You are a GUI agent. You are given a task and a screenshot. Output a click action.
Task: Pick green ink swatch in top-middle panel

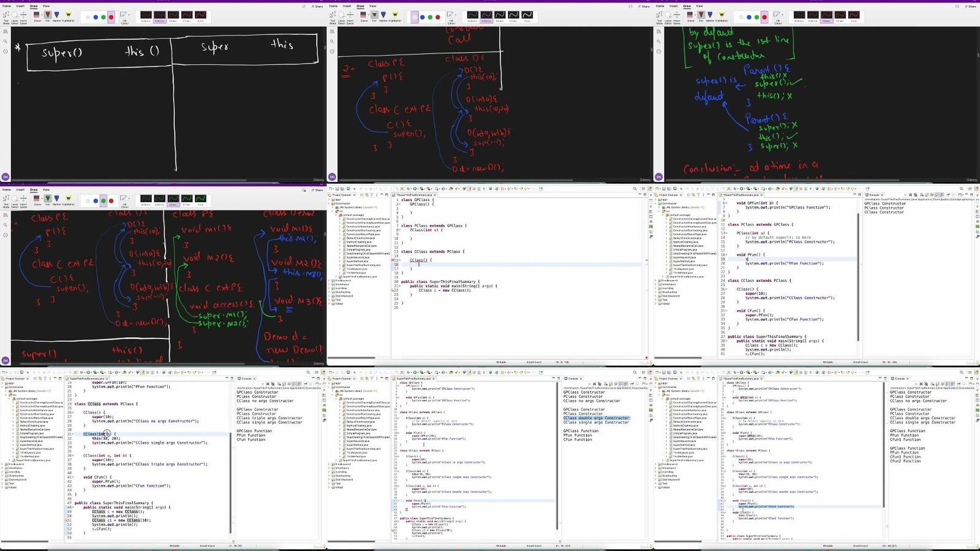pyautogui.click(x=430, y=17)
